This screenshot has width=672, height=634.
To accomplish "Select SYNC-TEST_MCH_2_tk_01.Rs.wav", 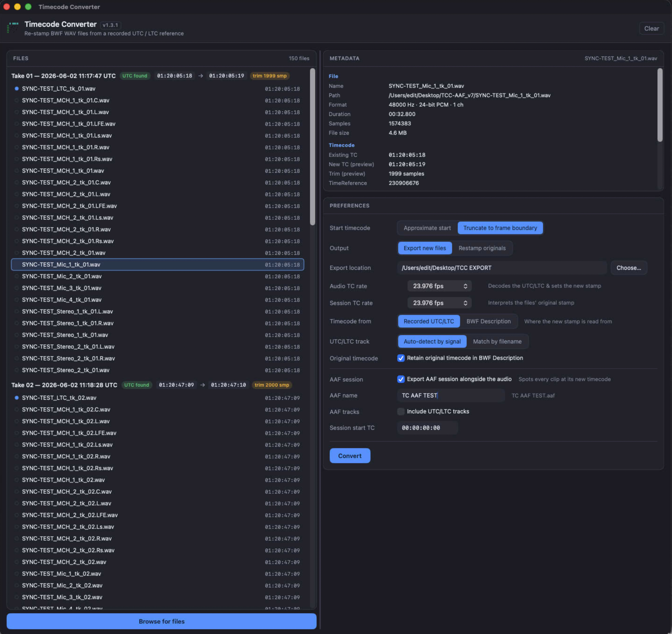I will 158,241.
